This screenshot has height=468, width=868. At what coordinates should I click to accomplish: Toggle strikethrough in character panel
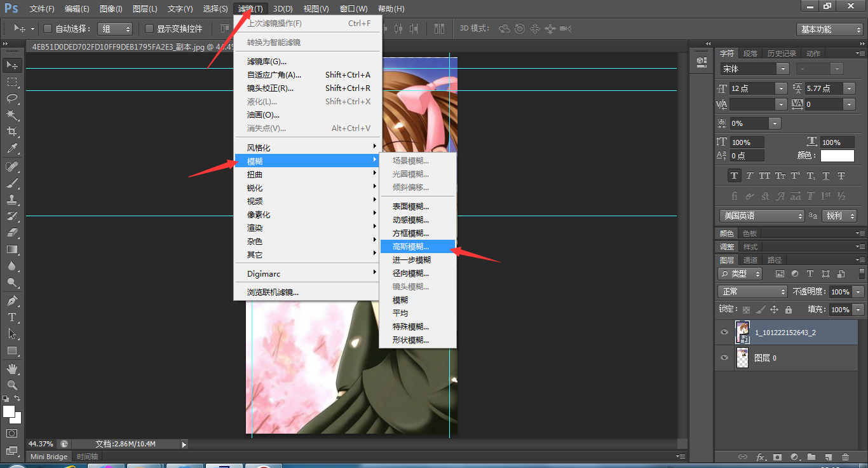point(841,175)
